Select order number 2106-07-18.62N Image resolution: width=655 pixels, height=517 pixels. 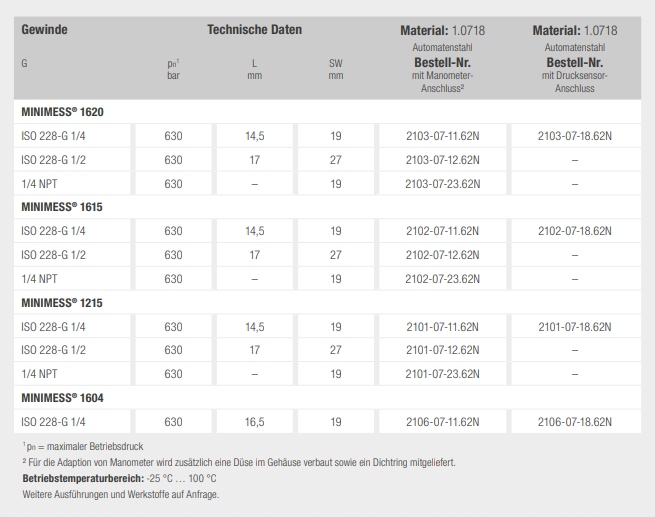tap(574, 422)
